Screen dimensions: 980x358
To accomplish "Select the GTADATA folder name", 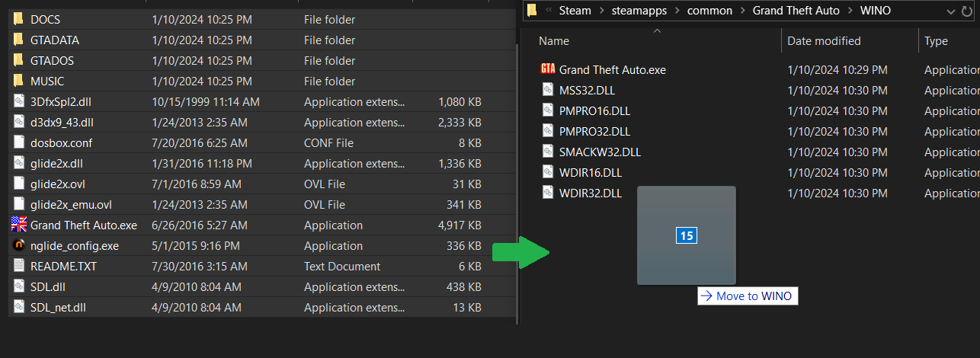I will 55,40.
